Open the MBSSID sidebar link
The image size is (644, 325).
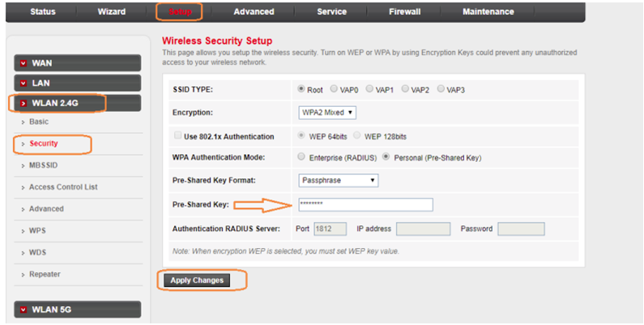pyautogui.click(x=44, y=165)
